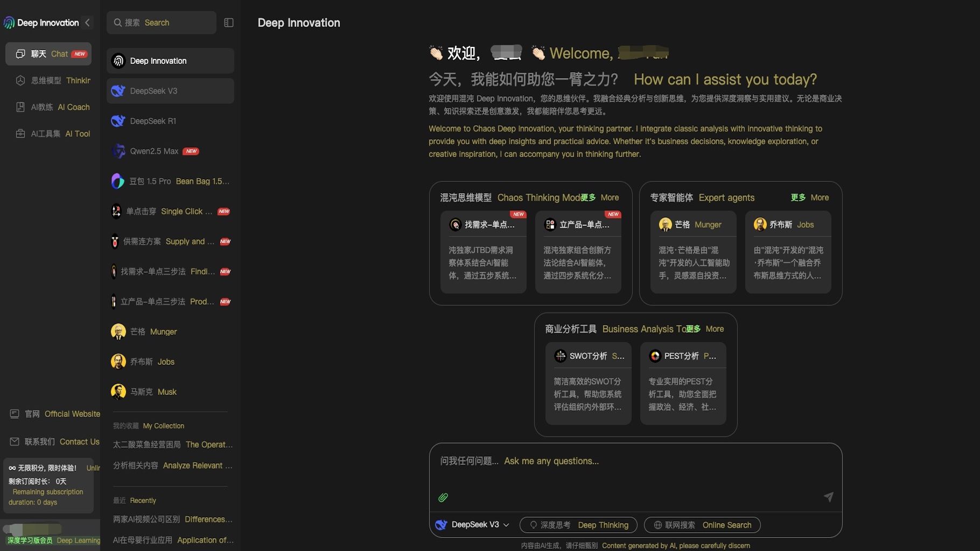Click the DeepSeek R1 whale icon

click(118, 121)
